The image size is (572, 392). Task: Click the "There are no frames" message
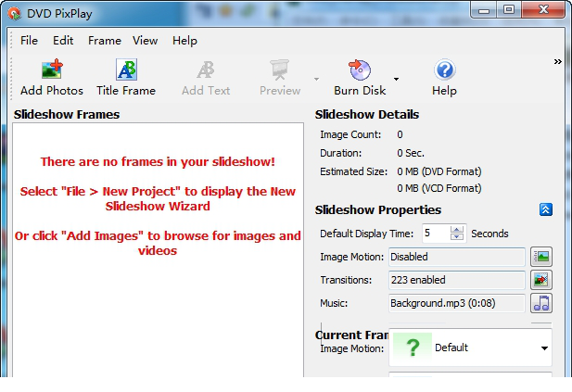pos(158,161)
